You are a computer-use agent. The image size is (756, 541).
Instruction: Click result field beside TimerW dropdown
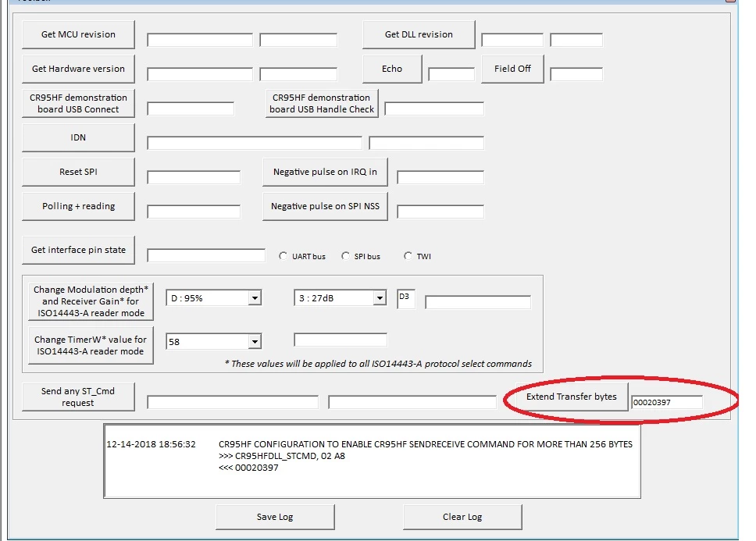pyautogui.click(x=341, y=340)
